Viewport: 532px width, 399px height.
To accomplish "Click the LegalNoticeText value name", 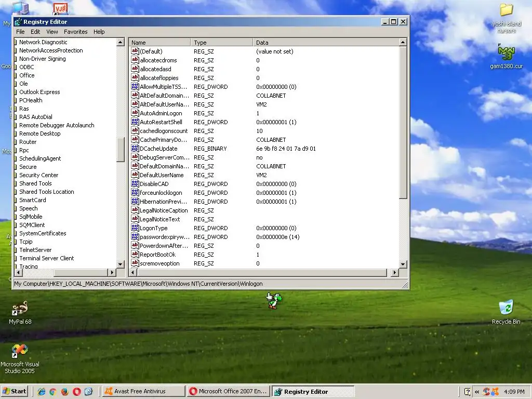I will (160, 219).
